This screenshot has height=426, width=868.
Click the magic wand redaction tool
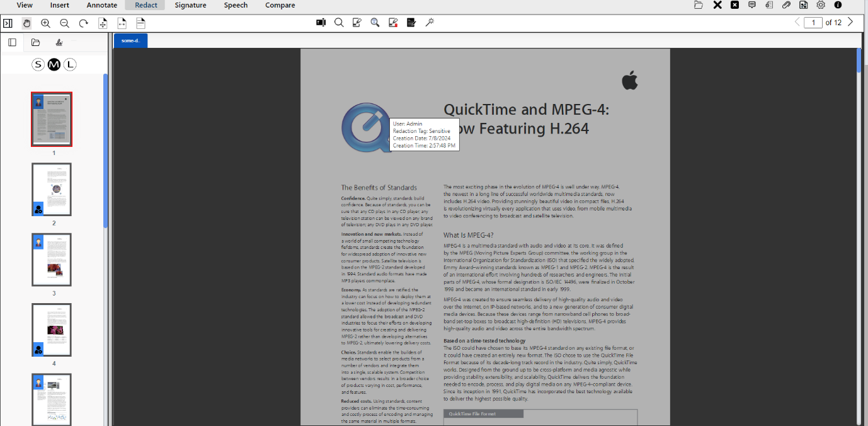pos(430,23)
